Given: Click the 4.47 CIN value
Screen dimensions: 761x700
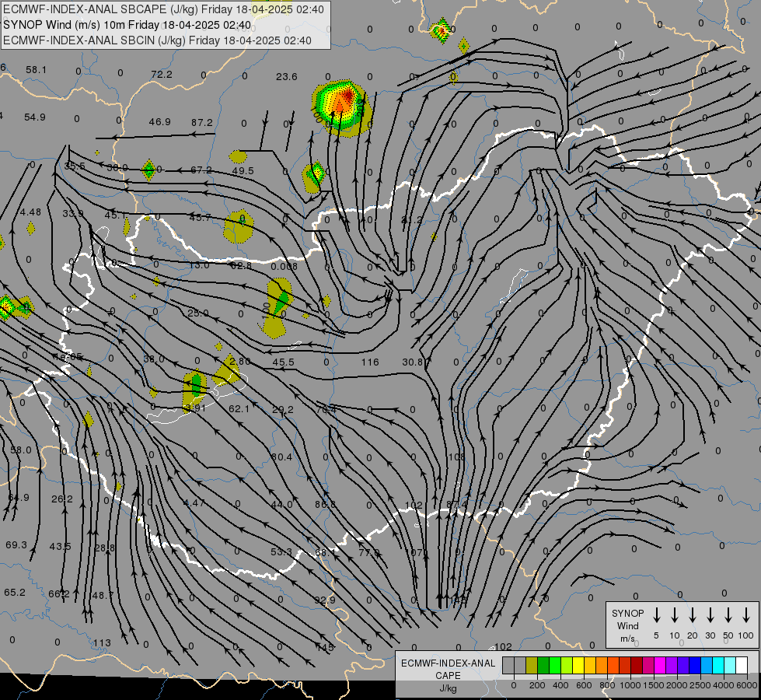Looking at the screenshot, I should (194, 502).
